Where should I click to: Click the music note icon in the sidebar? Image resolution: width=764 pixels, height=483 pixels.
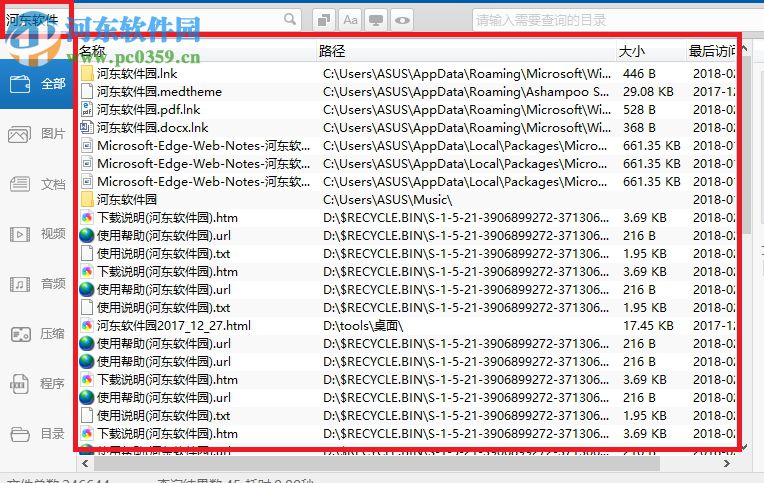tap(19, 284)
